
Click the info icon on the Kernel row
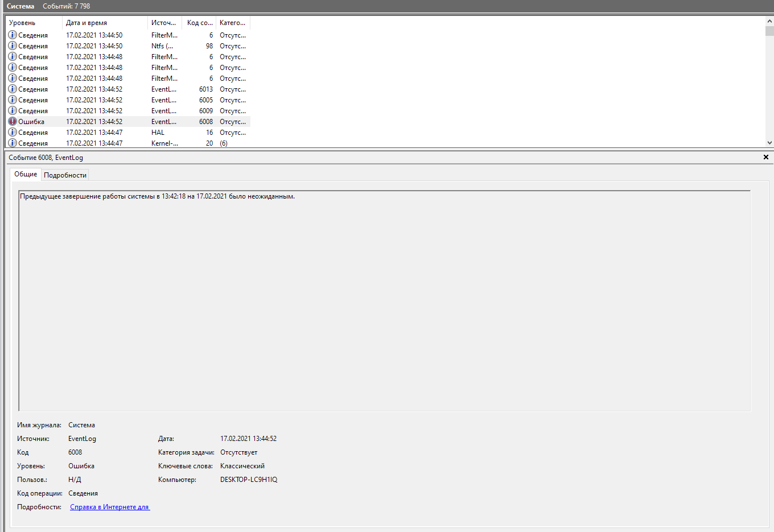(x=13, y=143)
